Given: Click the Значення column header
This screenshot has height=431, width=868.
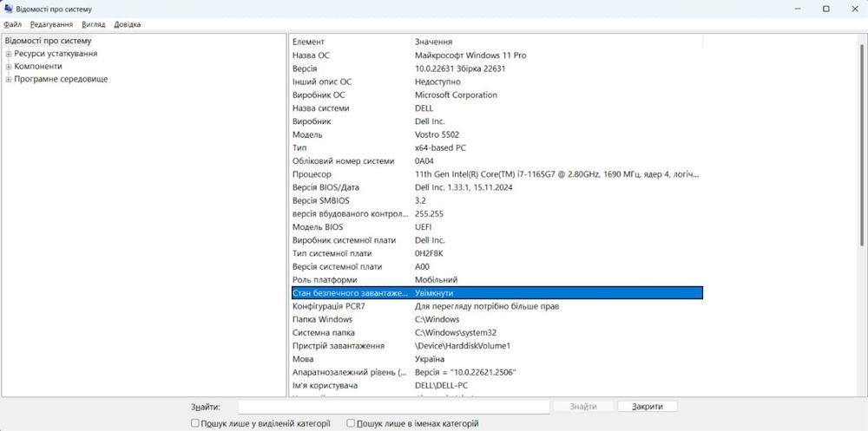Looking at the screenshot, I should coord(557,42).
